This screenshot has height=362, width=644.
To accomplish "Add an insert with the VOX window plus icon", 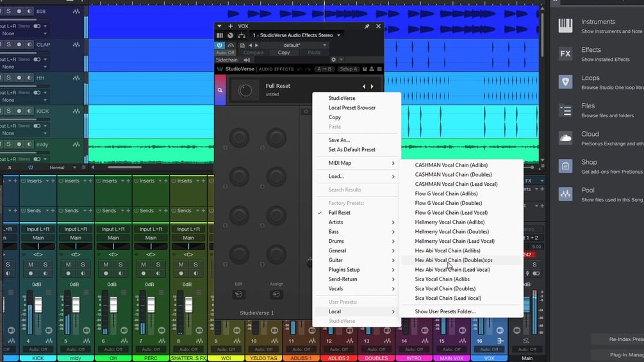I will (231, 26).
